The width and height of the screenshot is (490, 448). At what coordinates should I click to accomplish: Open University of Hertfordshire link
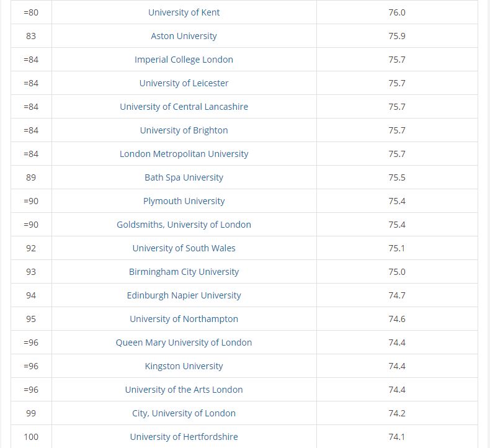184,437
